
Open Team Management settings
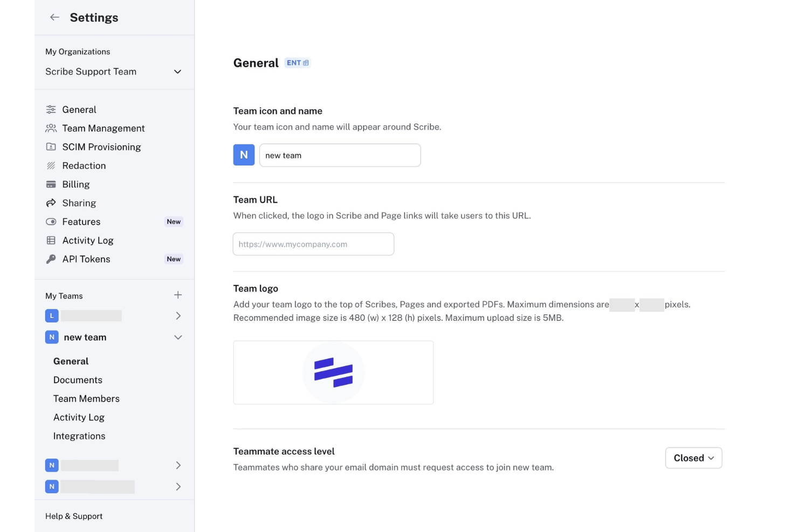(104, 128)
